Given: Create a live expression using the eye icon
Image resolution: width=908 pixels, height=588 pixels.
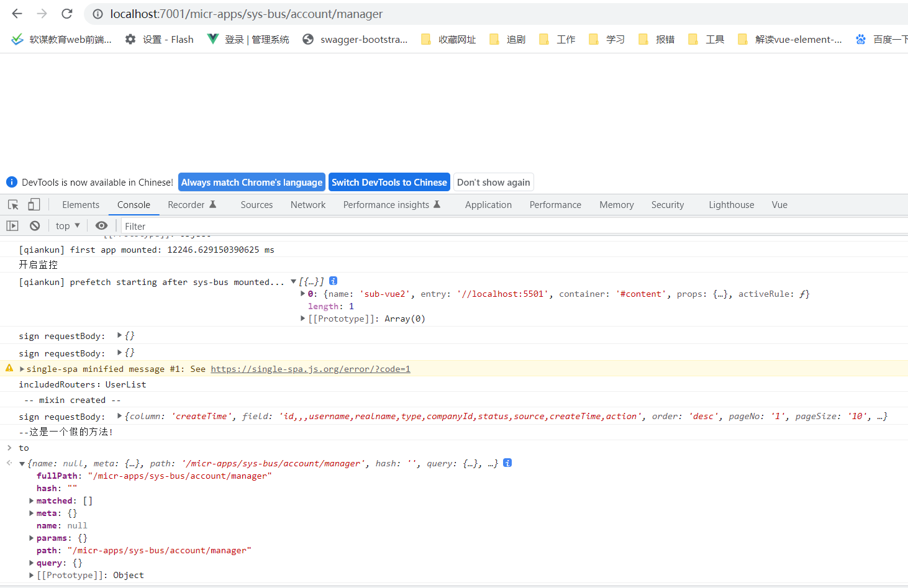Looking at the screenshot, I should coord(102,225).
